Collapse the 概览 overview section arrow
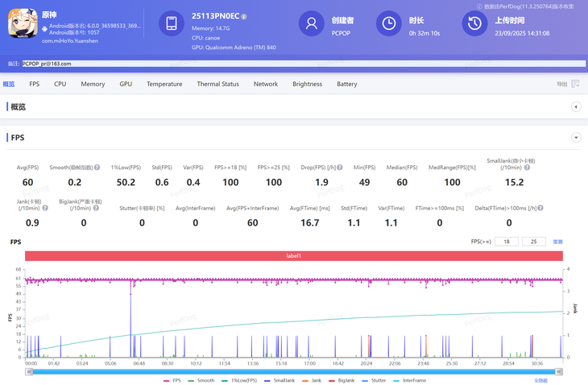The image size is (588, 385). coord(576,107)
